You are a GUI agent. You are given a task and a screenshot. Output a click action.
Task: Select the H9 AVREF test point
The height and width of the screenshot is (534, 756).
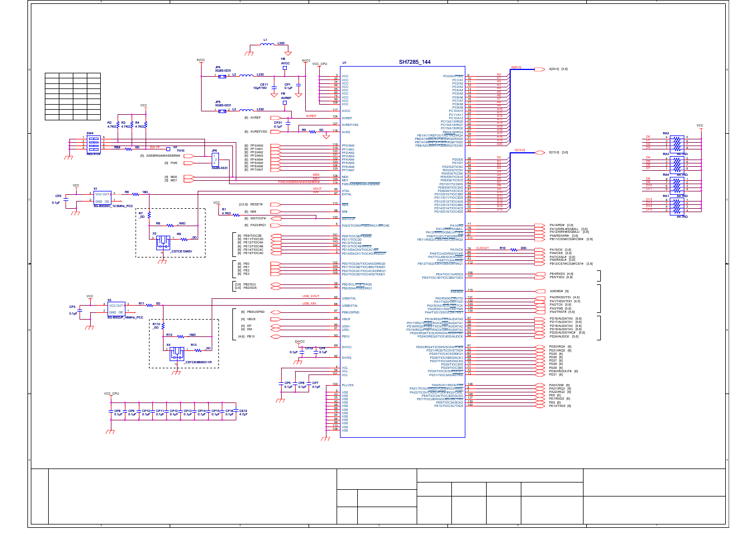coord(284,102)
